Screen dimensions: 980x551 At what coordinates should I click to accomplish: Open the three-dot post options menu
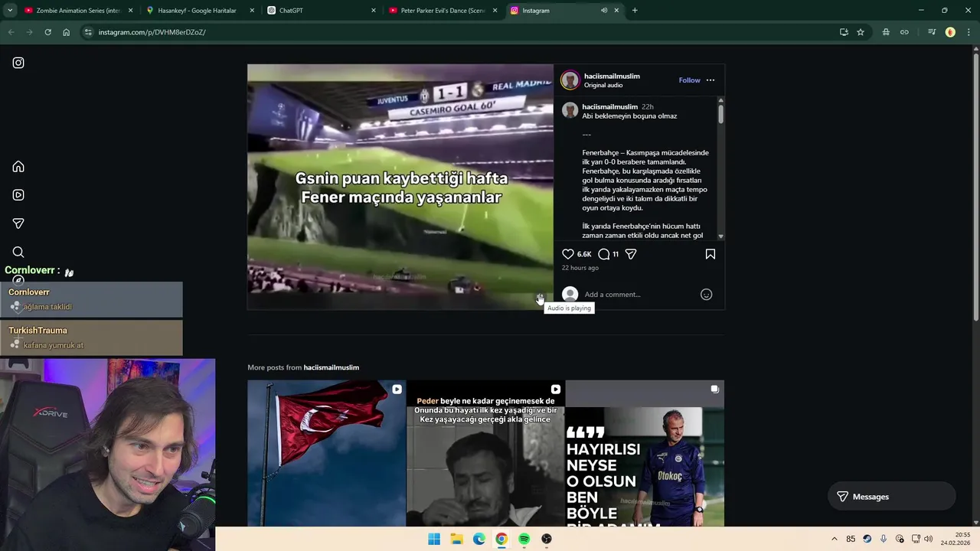coord(710,80)
